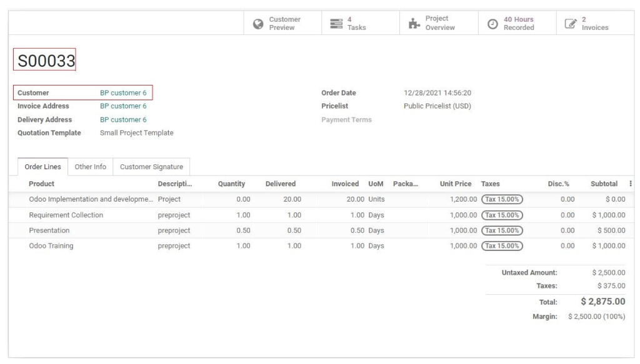This screenshot has width=640, height=364.
Task: Select the Presentation product line
Action: point(49,231)
